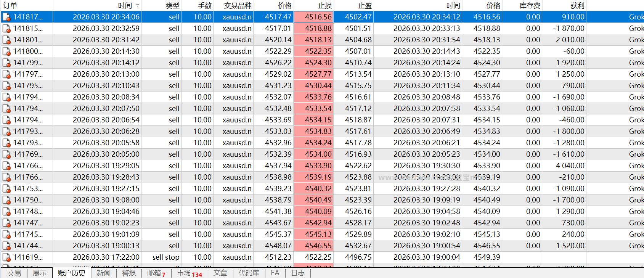Open the 日志 tab

[x=298, y=273]
